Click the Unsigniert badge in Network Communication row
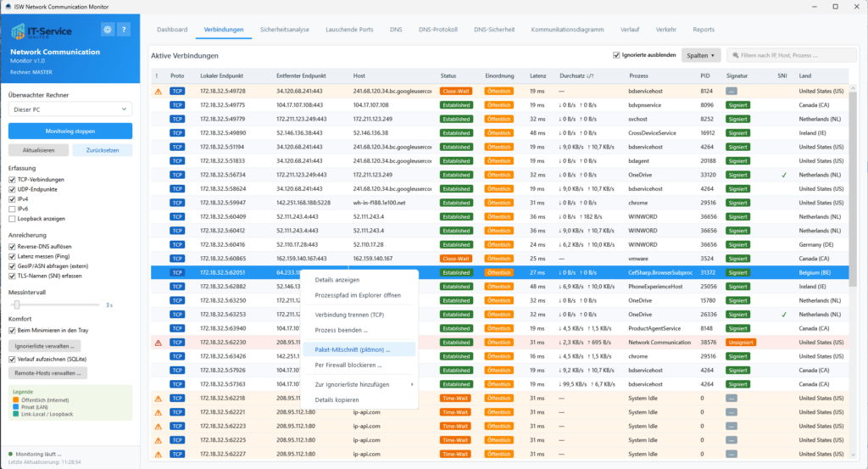The width and height of the screenshot is (868, 469). click(741, 342)
